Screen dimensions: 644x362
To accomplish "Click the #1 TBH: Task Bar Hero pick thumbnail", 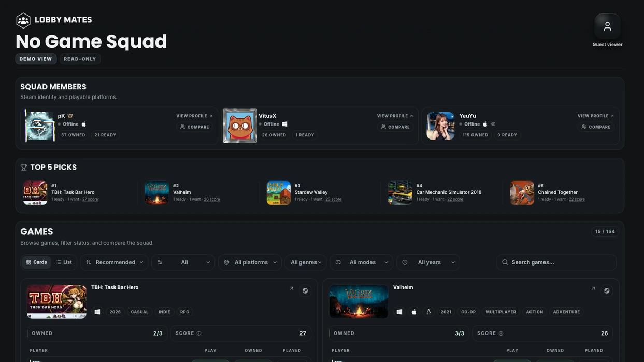I will pos(35,193).
